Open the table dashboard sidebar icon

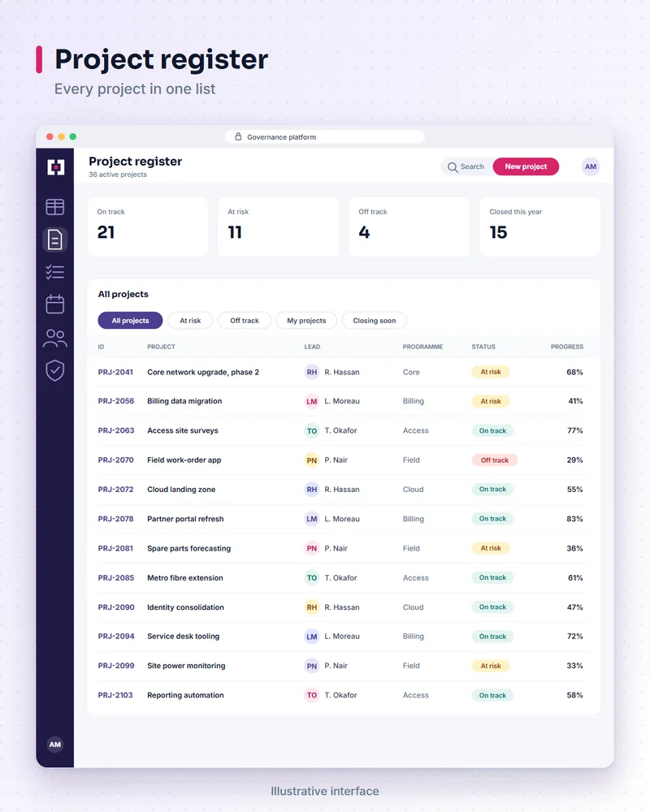point(55,207)
